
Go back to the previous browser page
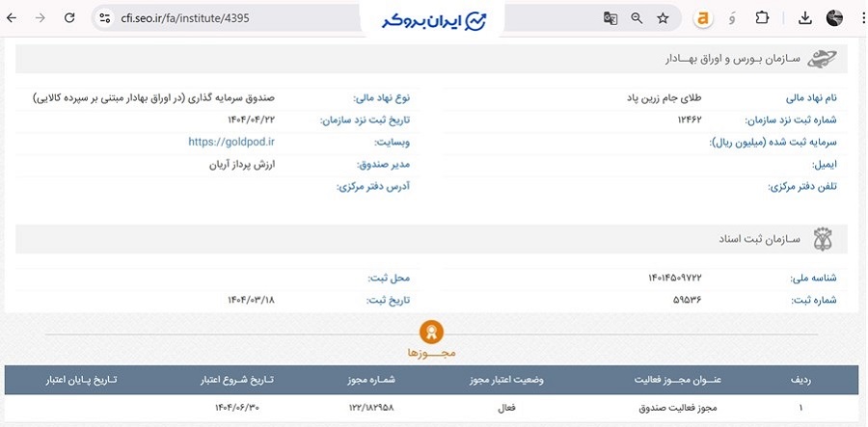(11, 18)
